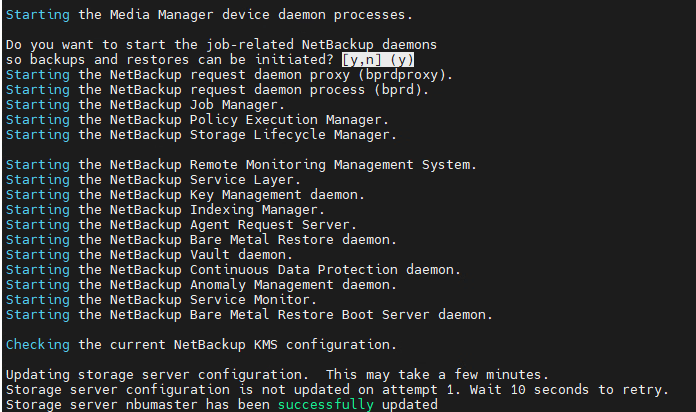Image resolution: width=696 pixels, height=412 pixels.
Task: Click 'Boot Server daemon' text
Action: [414, 315]
